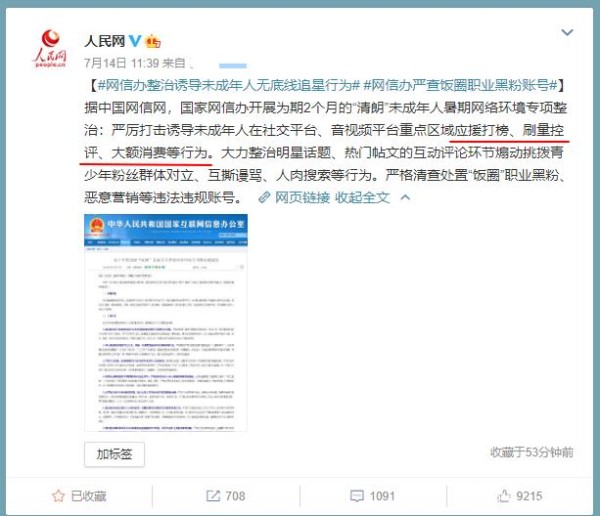Click the 加标签 button
The image size is (600, 516).
(x=114, y=454)
